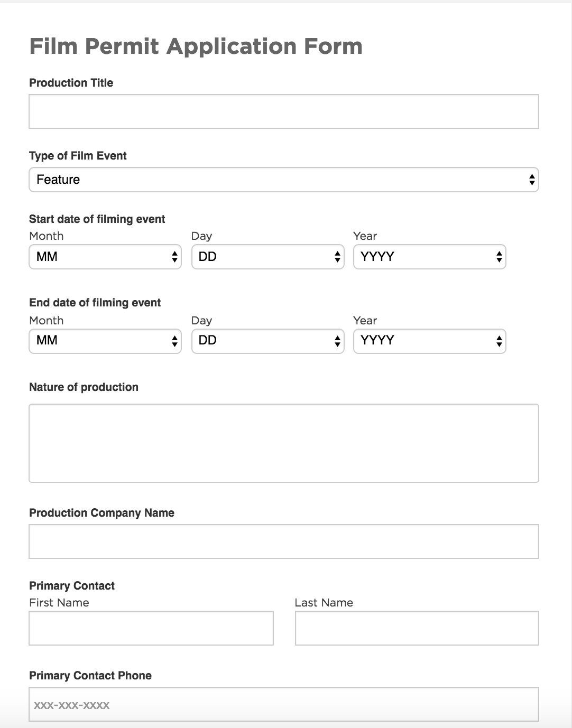Click the stepper arrows on start Year selector

(x=499, y=257)
